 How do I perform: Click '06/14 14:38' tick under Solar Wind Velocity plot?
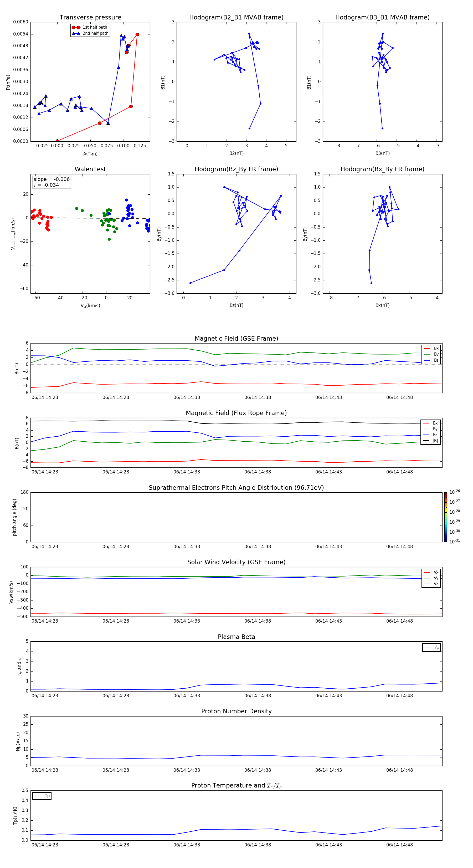258,621
